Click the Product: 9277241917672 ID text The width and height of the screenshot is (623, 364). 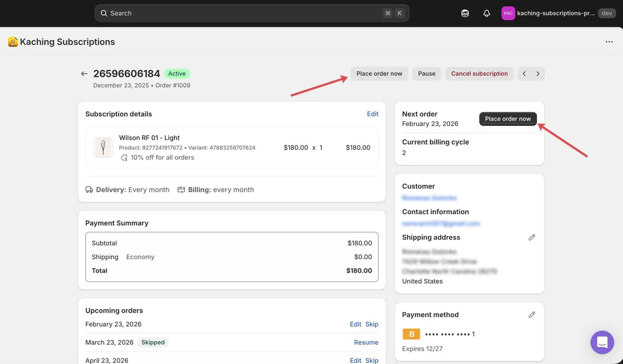[151, 148]
